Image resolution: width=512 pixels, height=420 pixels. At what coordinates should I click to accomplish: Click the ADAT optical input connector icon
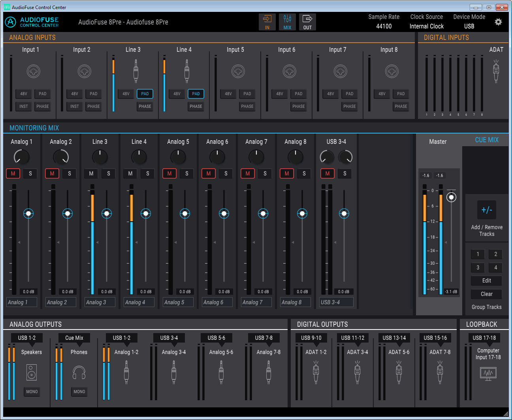tap(496, 71)
